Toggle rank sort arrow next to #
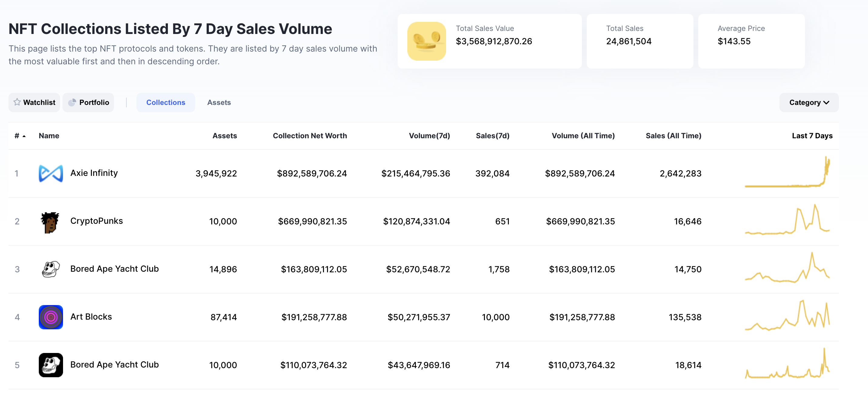 (24, 136)
